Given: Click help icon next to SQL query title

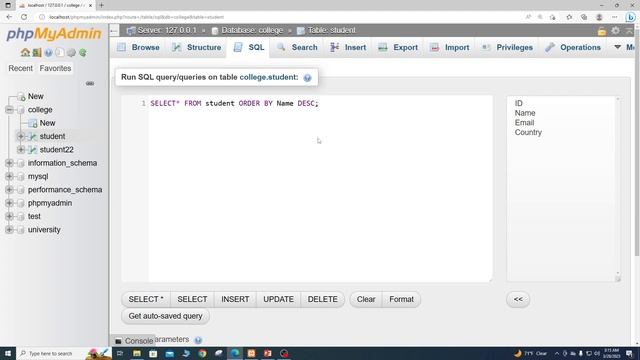Looking at the screenshot, I should point(307,78).
